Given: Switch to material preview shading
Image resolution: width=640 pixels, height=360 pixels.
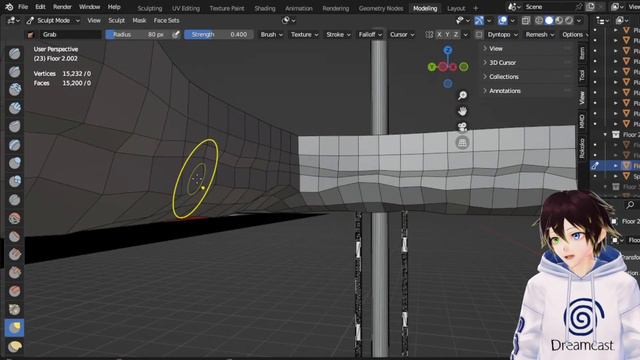Looking at the screenshot, I should pyautogui.click(x=559, y=20).
